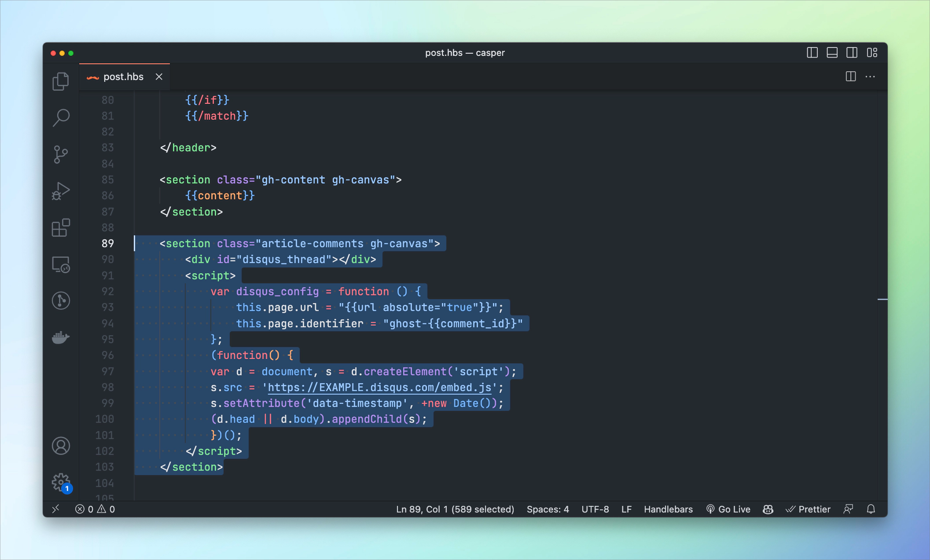Toggle the primary side bar
The image size is (930, 560).
(x=812, y=53)
